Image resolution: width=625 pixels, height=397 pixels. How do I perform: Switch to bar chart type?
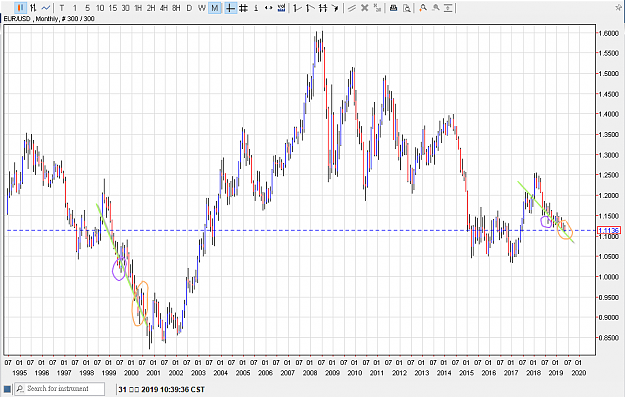tap(33, 8)
